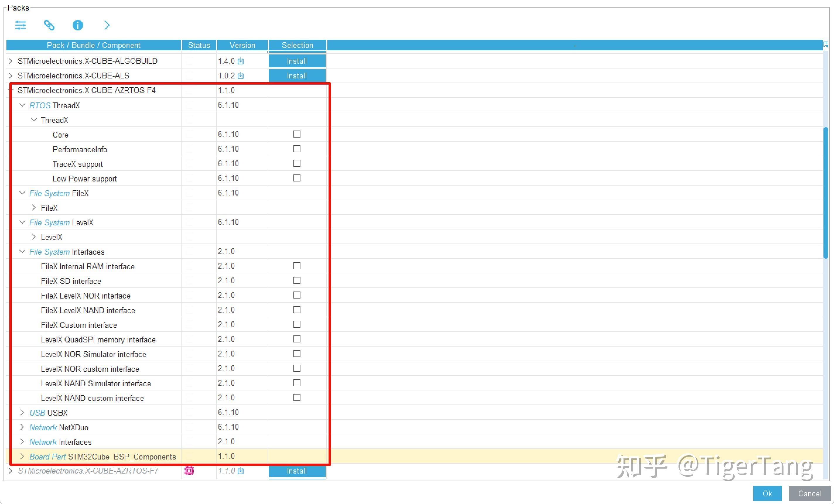Click the chip icon in X-CUBE-AZRTOS-F7 status

tap(189, 471)
